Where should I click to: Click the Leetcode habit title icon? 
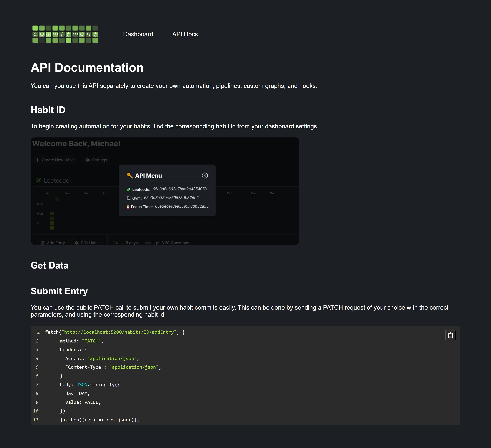tap(38, 181)
